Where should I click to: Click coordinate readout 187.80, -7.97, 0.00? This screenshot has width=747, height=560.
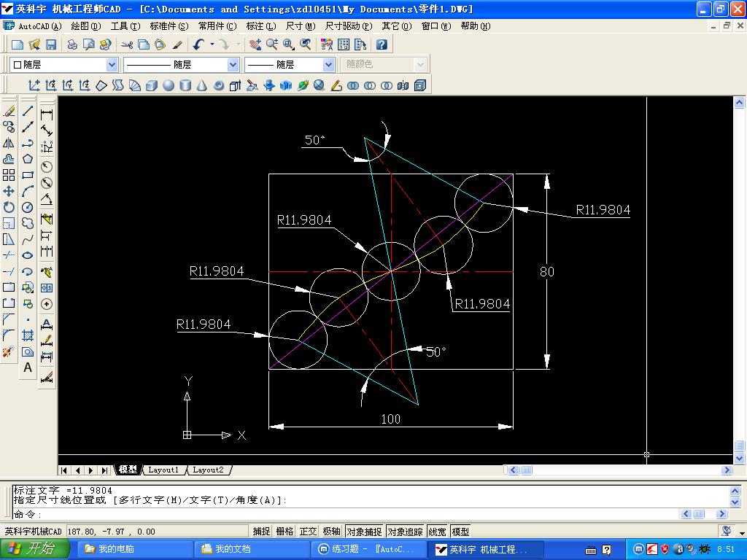click(112, 532)
